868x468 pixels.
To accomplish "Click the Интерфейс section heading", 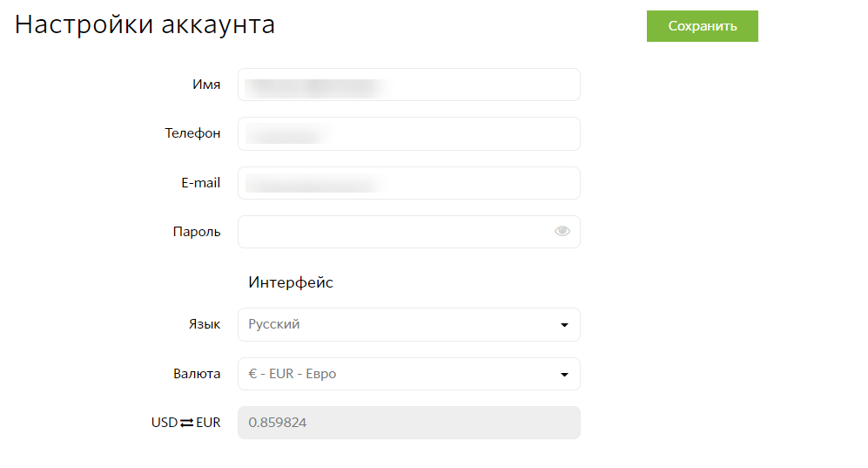I will click(x=290, y=282).
